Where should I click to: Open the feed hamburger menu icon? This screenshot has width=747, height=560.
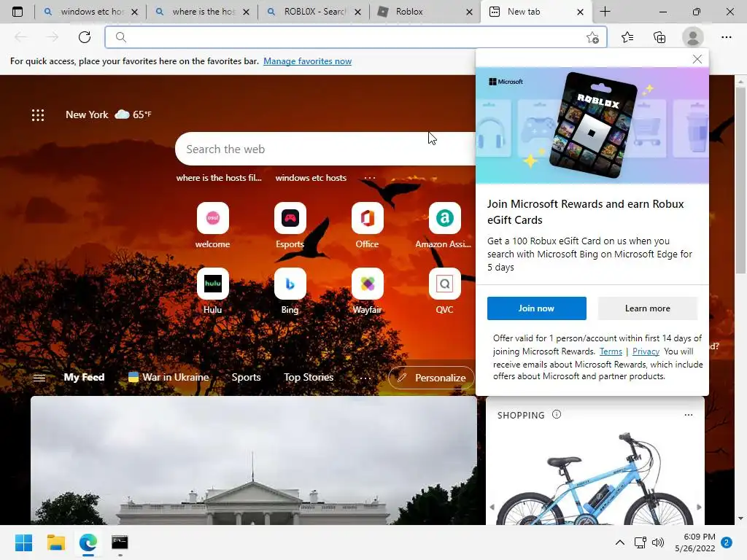(39, 378)
